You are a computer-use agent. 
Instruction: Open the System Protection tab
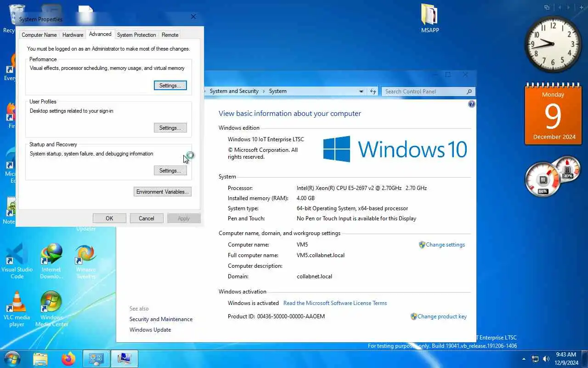[136, 35]
